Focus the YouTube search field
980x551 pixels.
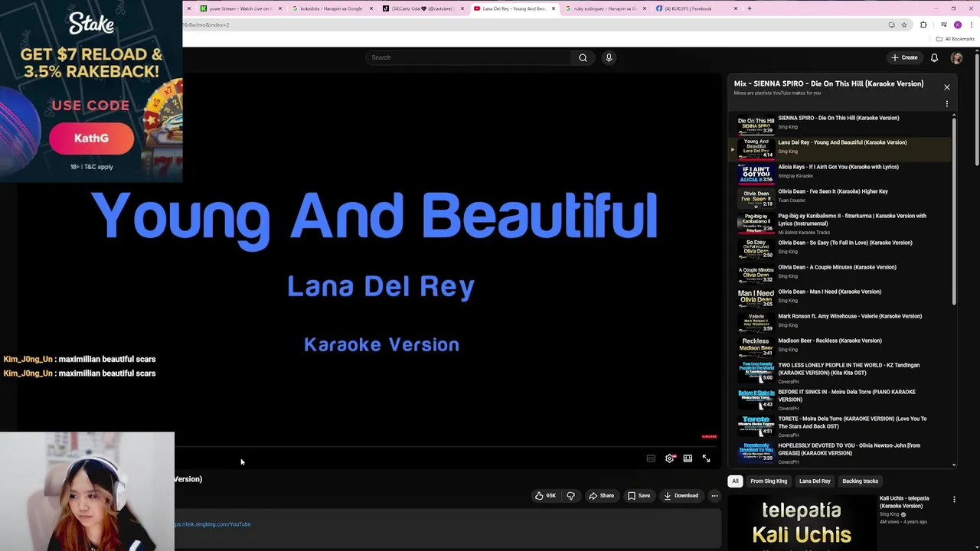pos(469,57)
